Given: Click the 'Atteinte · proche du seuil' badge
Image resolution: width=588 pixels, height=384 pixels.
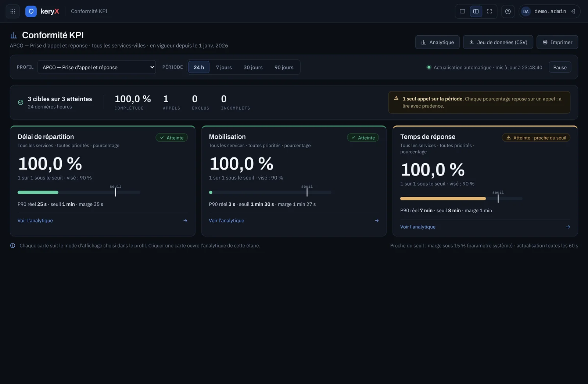Looking at the screenshot, I should 536,138.
